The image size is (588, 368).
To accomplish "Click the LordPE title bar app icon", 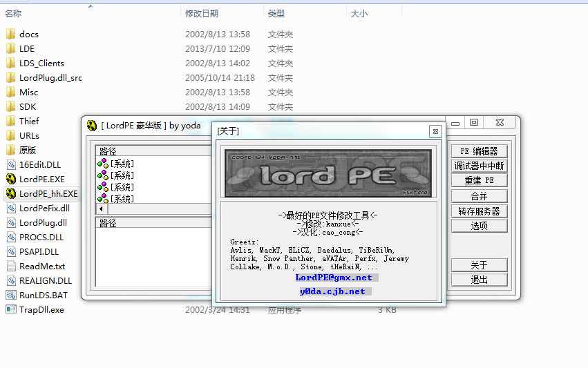I will [x=92, y=125].
